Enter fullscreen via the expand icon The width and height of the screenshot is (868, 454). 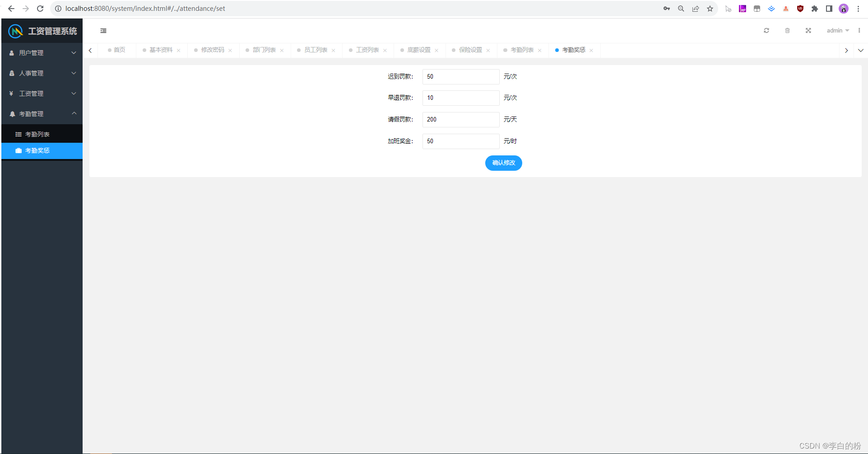tap(808, 31)
